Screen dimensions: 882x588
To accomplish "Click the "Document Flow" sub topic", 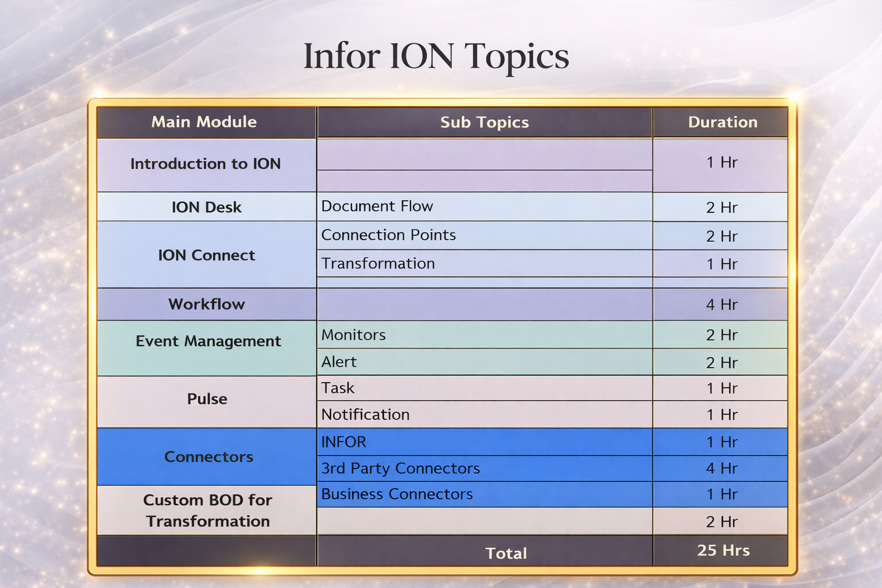I will [x=377, y=206].
